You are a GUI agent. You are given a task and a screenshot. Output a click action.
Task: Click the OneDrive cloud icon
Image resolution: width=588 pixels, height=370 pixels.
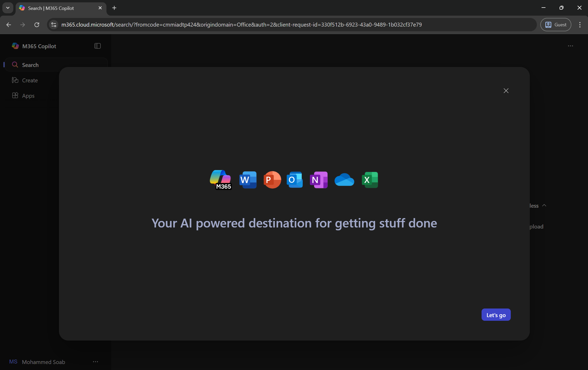pyautogui.click(x=344, y=180)
